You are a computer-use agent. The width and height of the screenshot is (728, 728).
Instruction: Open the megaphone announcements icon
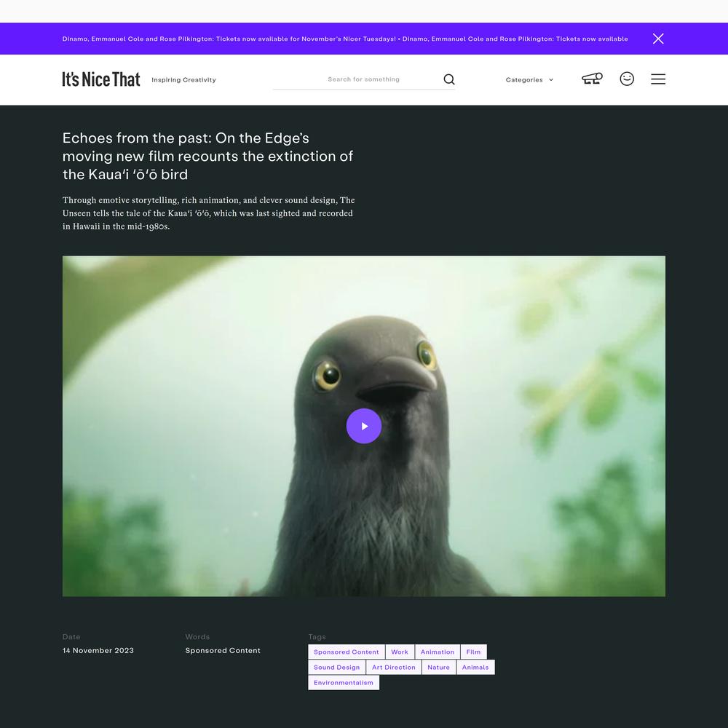[592, 79]
